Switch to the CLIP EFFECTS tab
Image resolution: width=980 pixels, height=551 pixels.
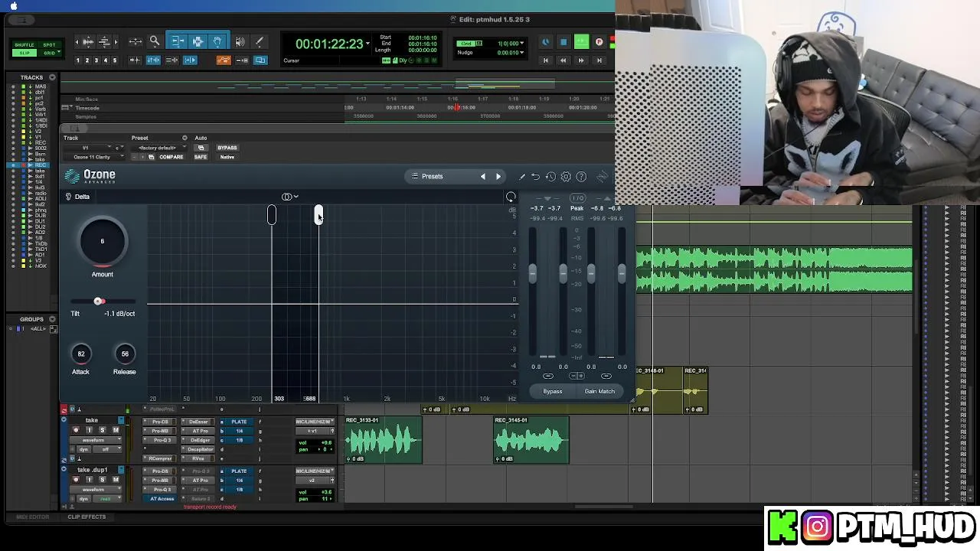tap(87, 517)
